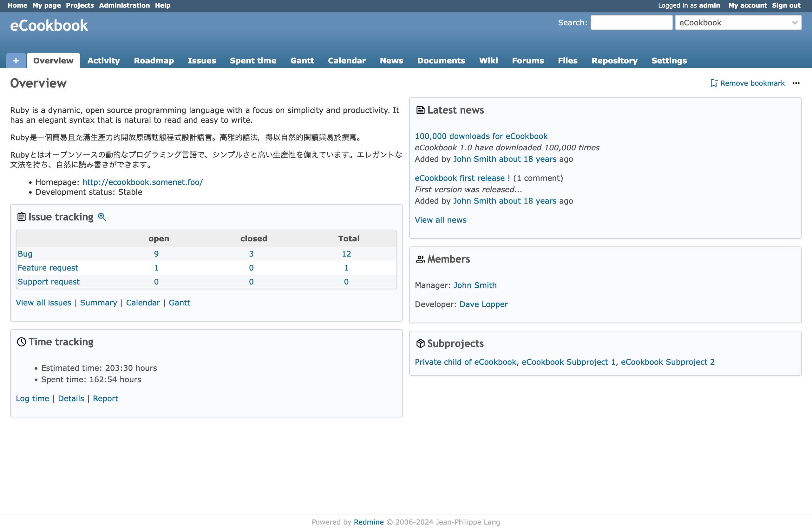Screen dimensions: 812x529
Task: Click Home in the top menu
Action: (x=17, y=5)
